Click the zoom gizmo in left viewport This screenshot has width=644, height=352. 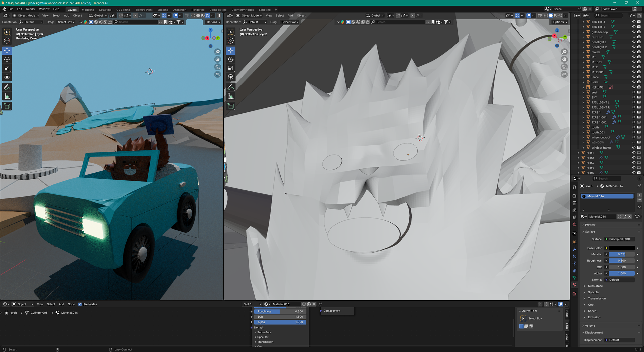(218, 52)
